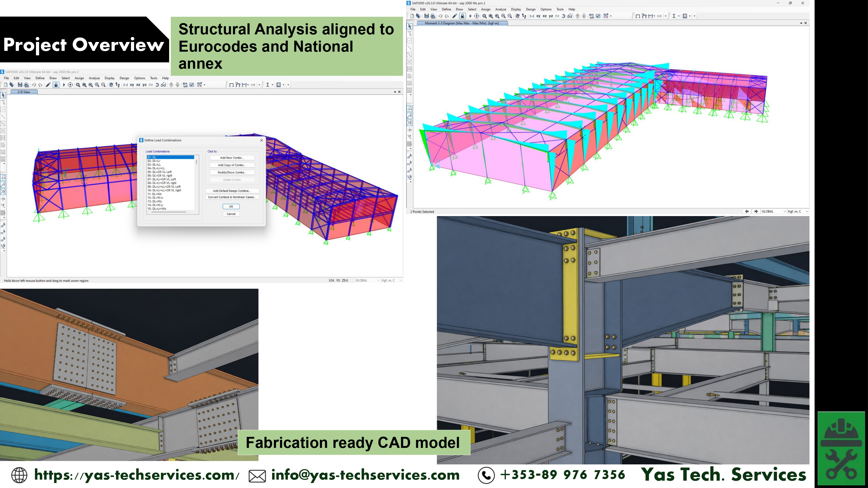Screen dimensions: 868x488
Task: Click the Print icon in right window toolbar
Action: (433, 16)
